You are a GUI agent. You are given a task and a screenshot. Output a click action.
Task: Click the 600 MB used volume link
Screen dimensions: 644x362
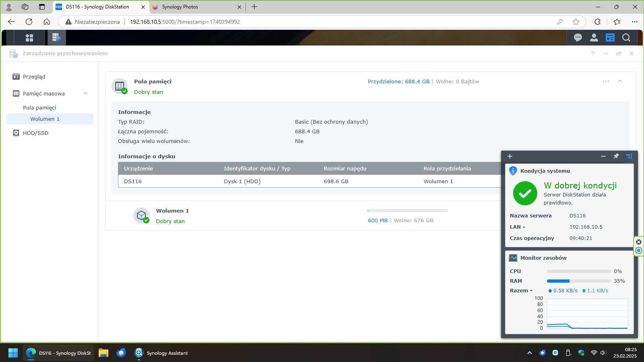tap(378, 220)
